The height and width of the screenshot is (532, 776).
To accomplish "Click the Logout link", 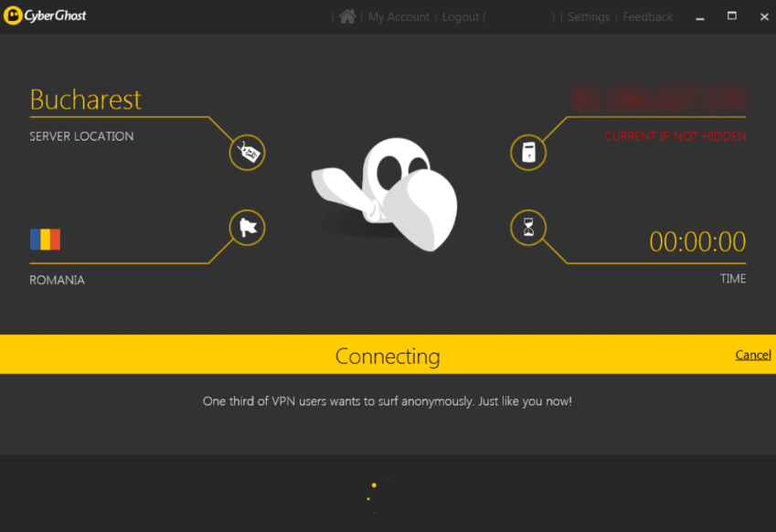I will tap(461, 17).
